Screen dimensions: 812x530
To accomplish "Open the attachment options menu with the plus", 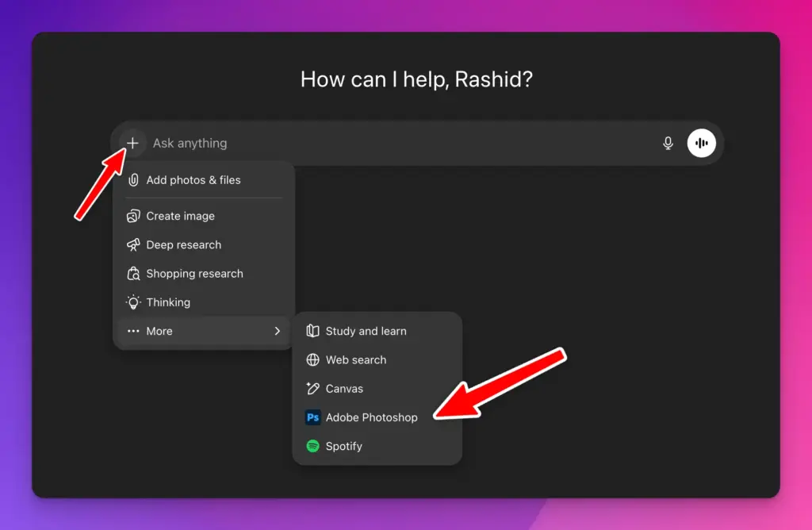I will [x=132, y=143].
